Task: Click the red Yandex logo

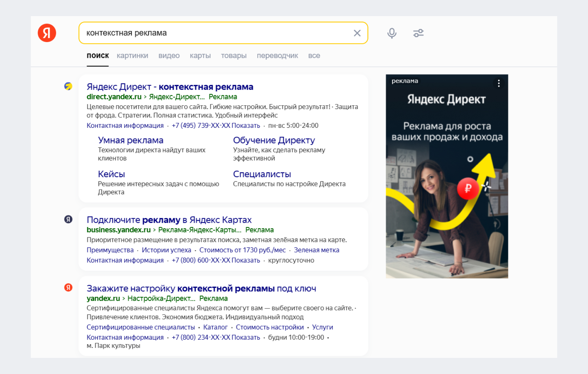Action: pos(47,33)
